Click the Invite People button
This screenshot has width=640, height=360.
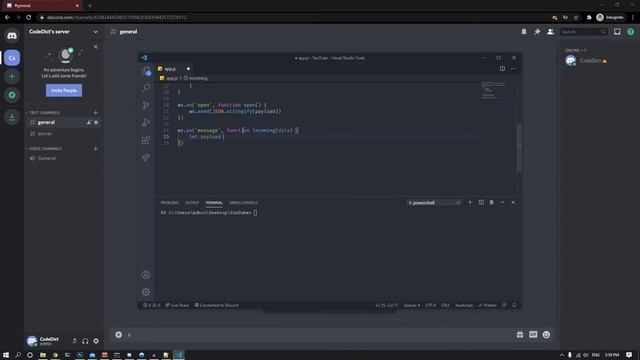point(64,90)
